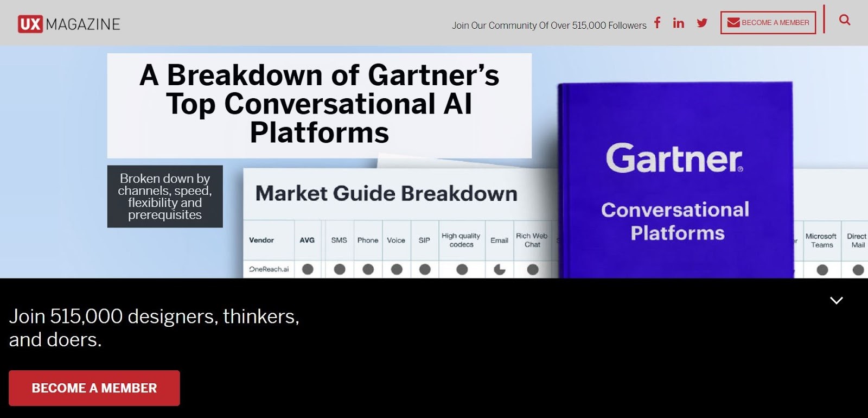Screen dimensions: 868x418
Task: Click the Email column header
Action: 499,240
